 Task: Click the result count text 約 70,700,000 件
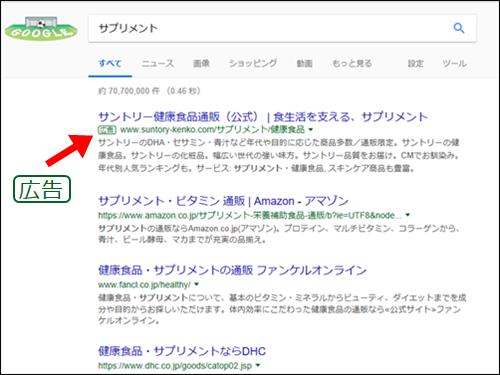tap(129, 91)
